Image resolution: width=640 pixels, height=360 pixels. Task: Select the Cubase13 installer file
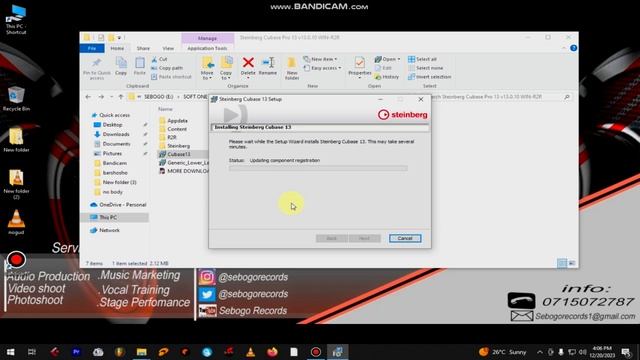[x=178, y=154]
